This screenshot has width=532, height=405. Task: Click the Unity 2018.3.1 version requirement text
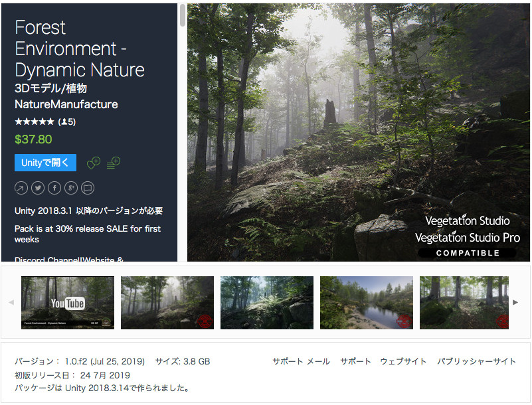(x=88, y=210)
